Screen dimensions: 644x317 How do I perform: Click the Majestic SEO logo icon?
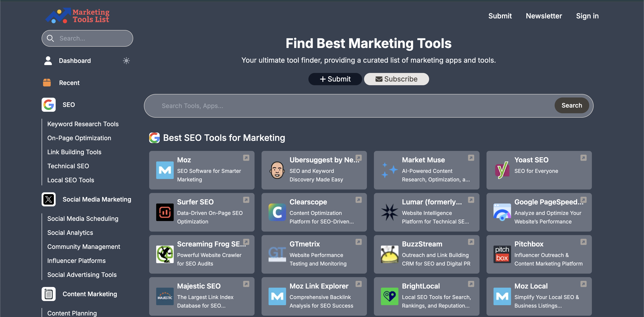[x=165, y=296]
